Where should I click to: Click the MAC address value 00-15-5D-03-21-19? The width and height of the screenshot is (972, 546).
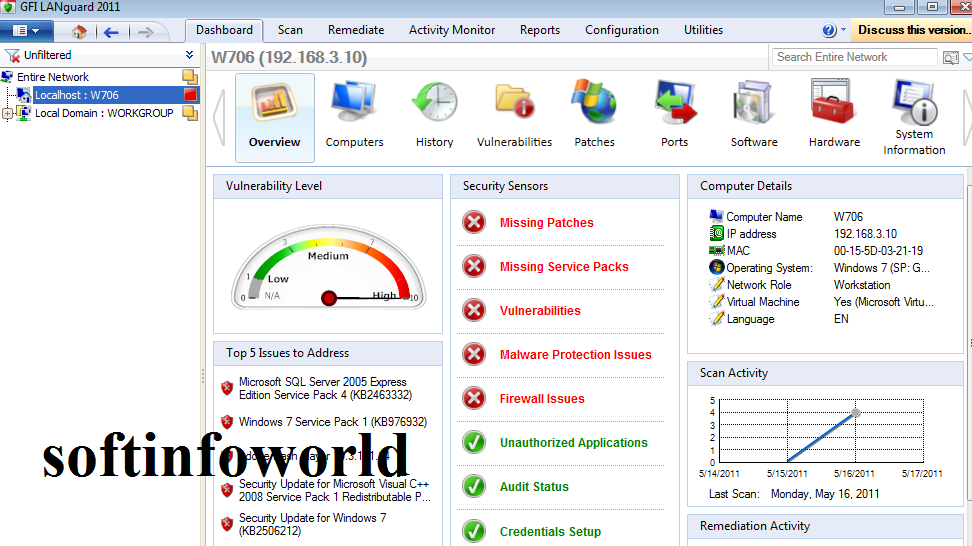click(x=878, y=251)
